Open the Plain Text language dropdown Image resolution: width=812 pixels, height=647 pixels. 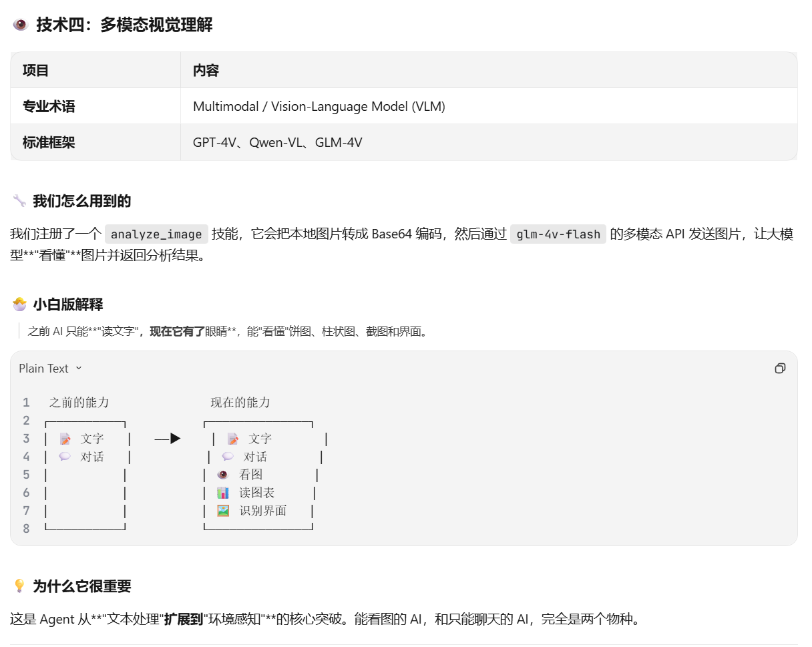coord(51,369)
